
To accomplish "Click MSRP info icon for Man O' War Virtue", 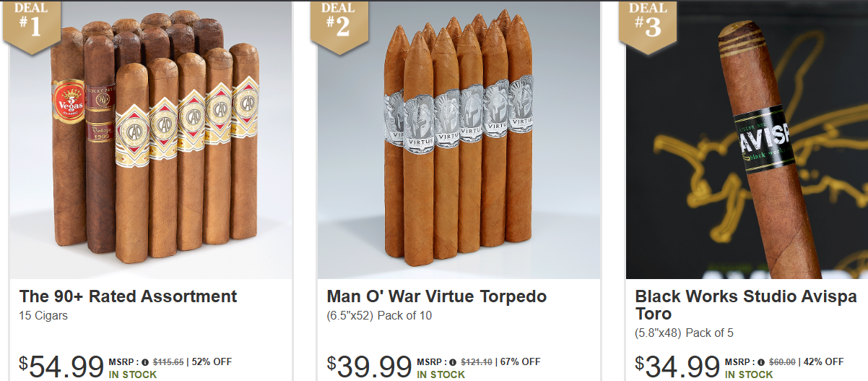I will click(453, 362).
